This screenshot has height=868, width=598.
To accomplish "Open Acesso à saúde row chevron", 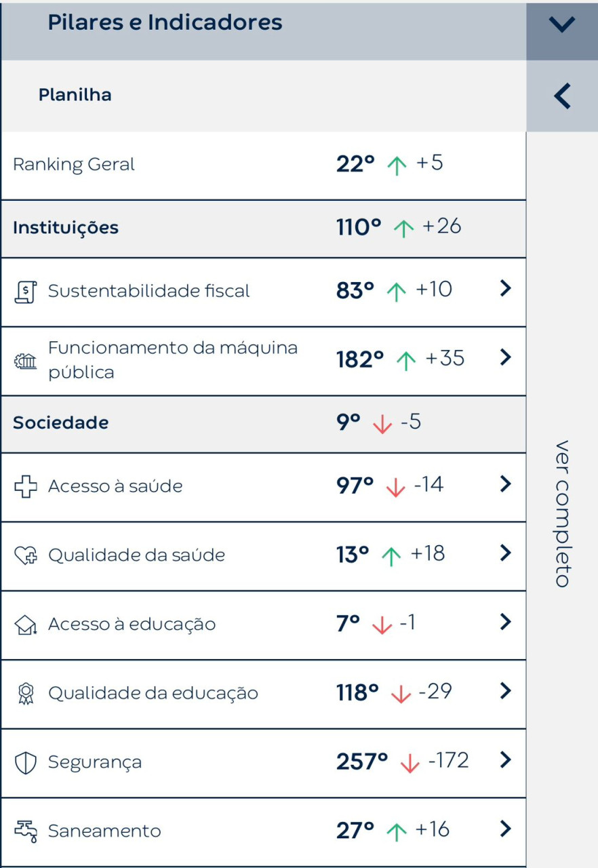I will [x=505, y=484].
